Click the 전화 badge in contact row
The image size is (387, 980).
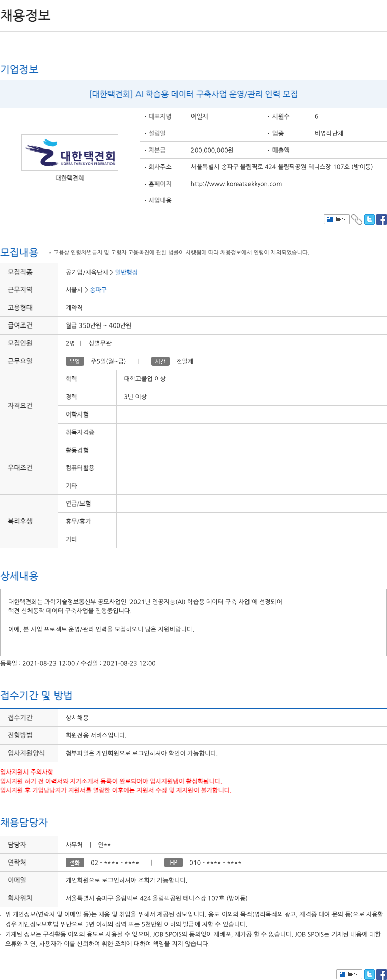[75, 863]
